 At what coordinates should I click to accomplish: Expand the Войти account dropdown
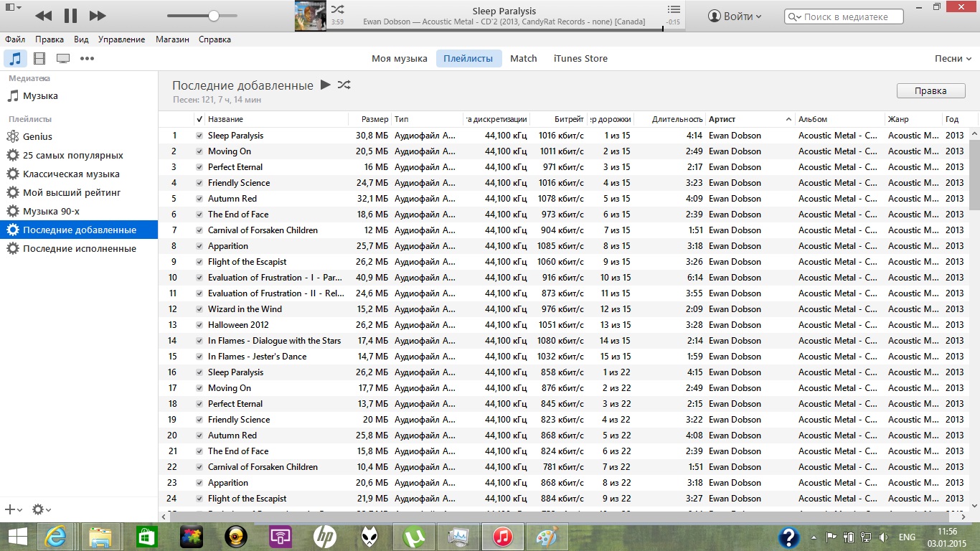click(x=735, y=16)
